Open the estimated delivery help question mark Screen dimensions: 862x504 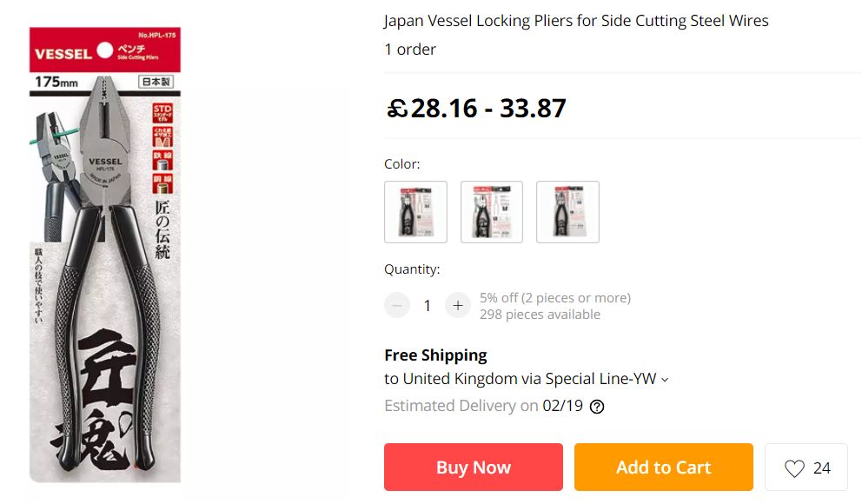[x=596, y=407]
